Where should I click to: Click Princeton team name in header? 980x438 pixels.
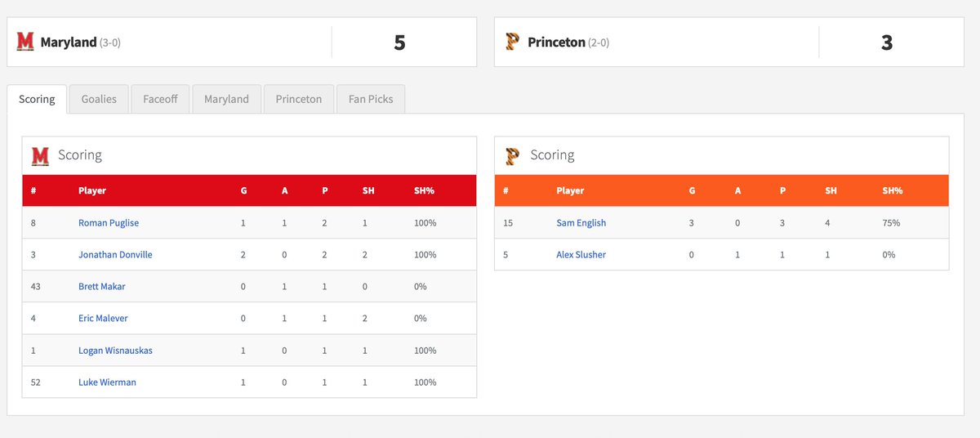(556, 42)
